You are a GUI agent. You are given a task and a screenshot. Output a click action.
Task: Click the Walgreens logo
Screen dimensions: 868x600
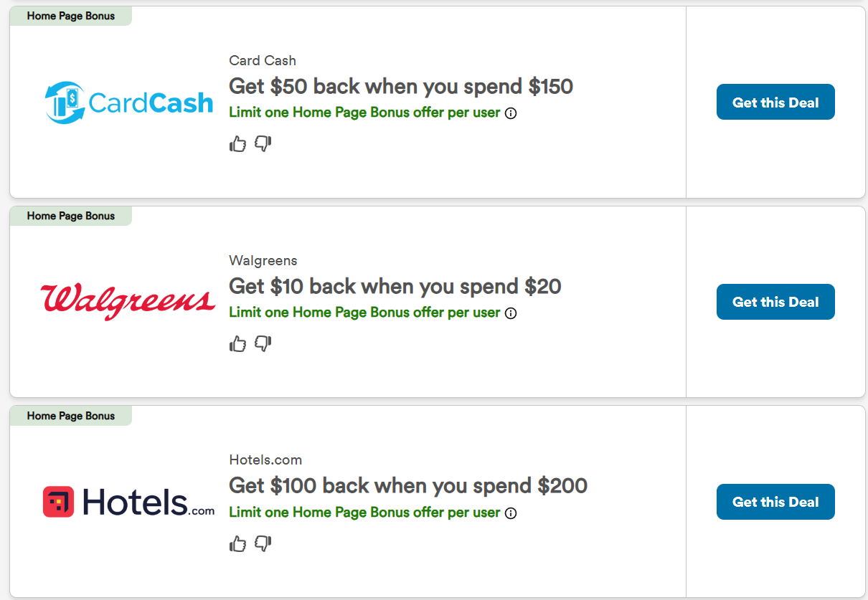point(128,301)
